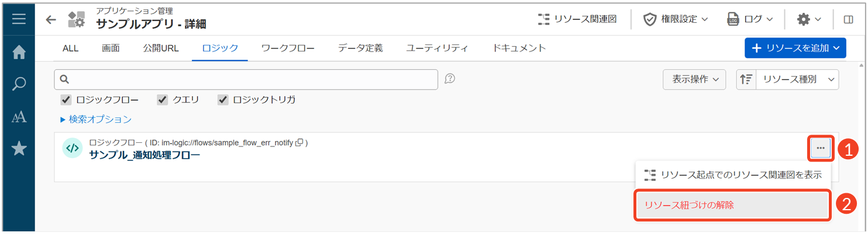Toggle the side panel layout icon

pos(848,19)
